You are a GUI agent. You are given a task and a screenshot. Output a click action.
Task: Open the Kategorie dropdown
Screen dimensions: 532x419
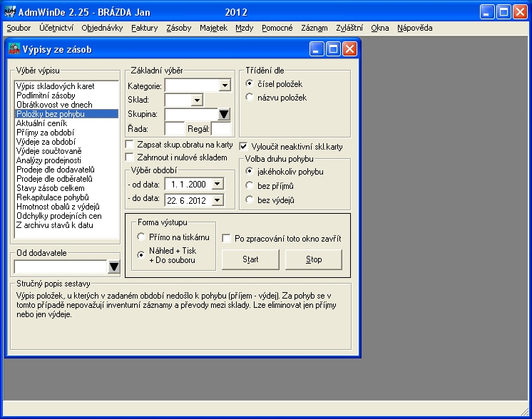tap(225, 86)
